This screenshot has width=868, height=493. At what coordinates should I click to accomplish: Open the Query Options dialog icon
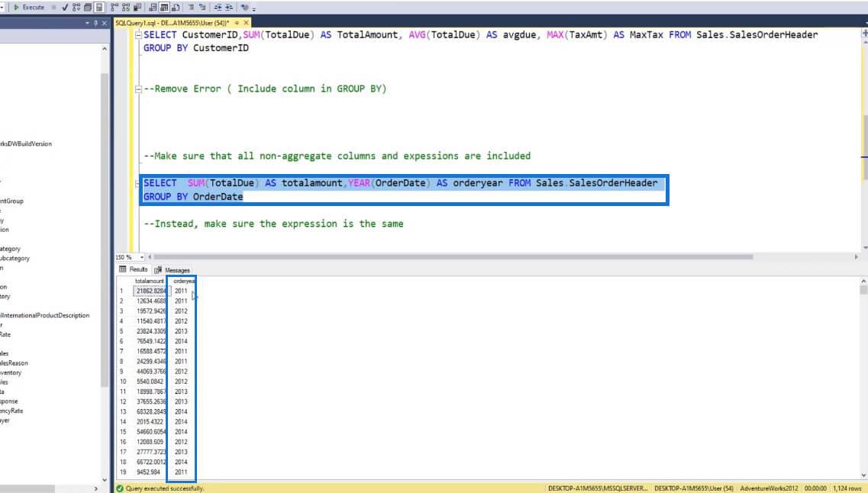coord(88,7)
